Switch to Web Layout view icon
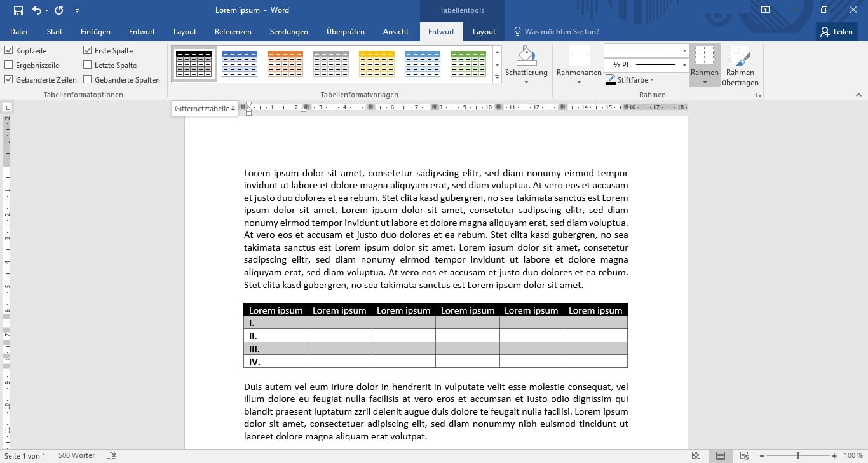Viewport: 868px width, 463px height. click(x=745, y=455)
